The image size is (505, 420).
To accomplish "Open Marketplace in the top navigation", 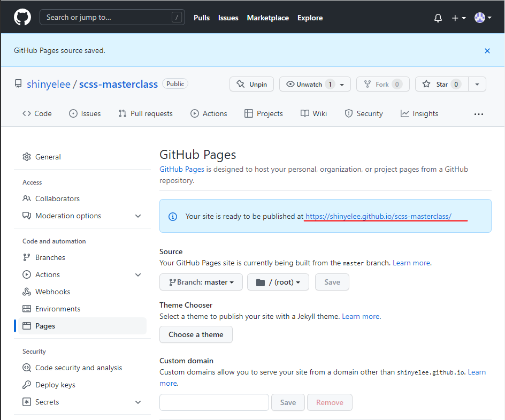I will tap(267, 18).
